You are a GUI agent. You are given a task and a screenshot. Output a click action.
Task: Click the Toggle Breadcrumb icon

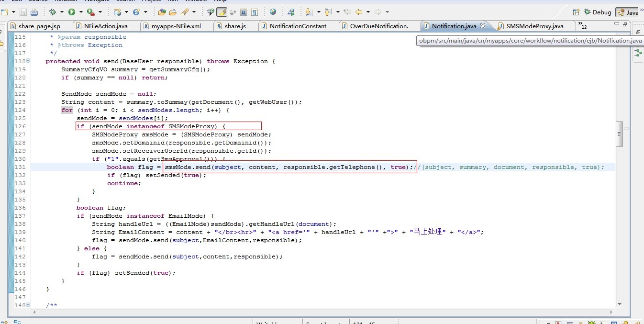tap(211, 12)
